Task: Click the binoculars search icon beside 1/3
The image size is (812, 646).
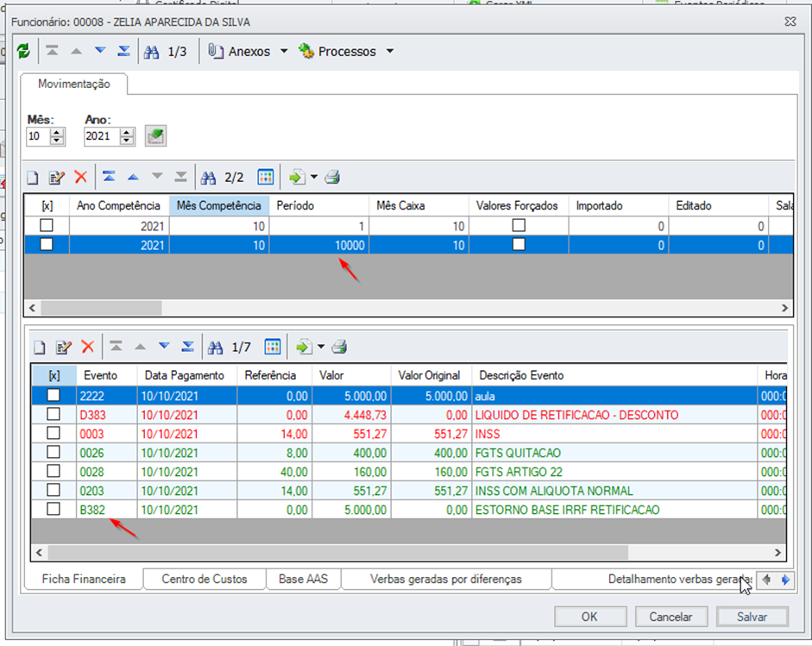Action: tap(151, 52)
